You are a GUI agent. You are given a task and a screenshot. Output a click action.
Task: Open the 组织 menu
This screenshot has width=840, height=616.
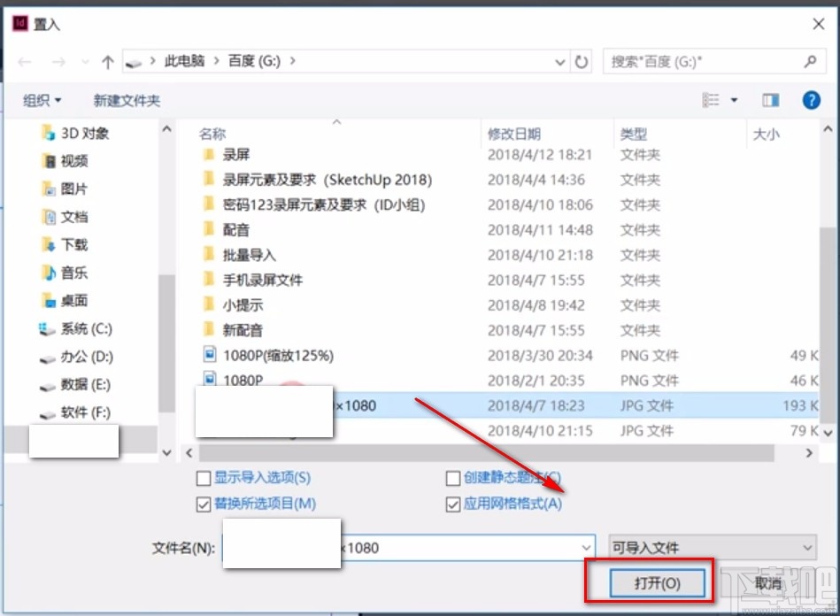pos(42,100)
